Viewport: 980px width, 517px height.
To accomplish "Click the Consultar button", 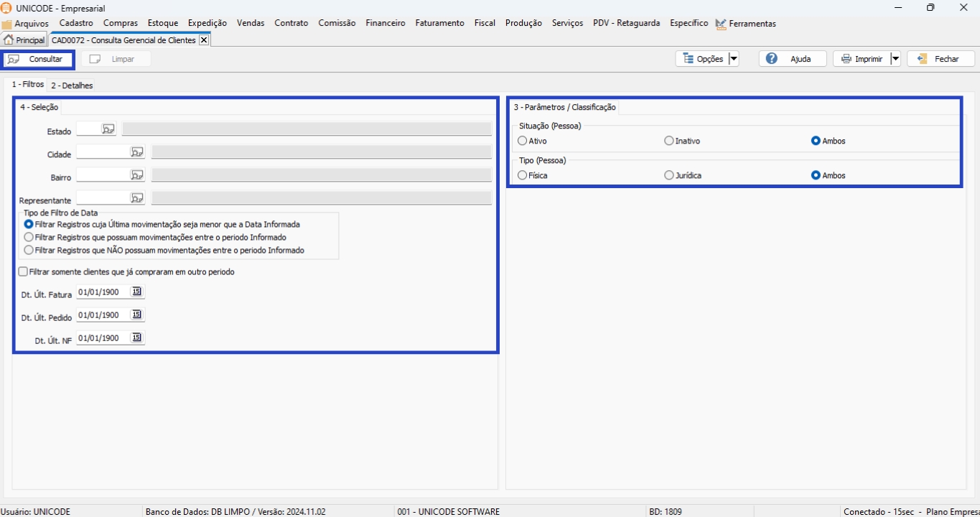I will [38, 59].
